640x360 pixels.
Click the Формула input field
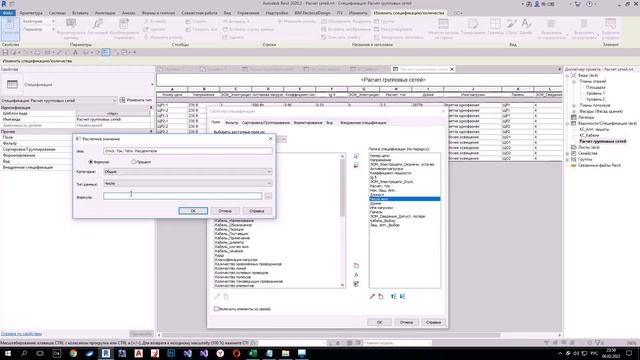(x=182, y=196)
